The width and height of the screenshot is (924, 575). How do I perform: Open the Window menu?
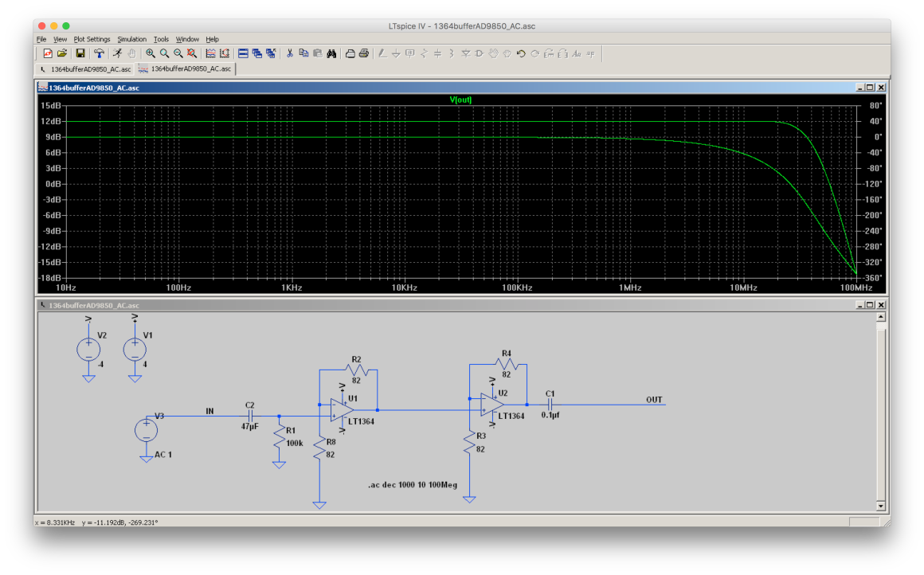point(187,40)
